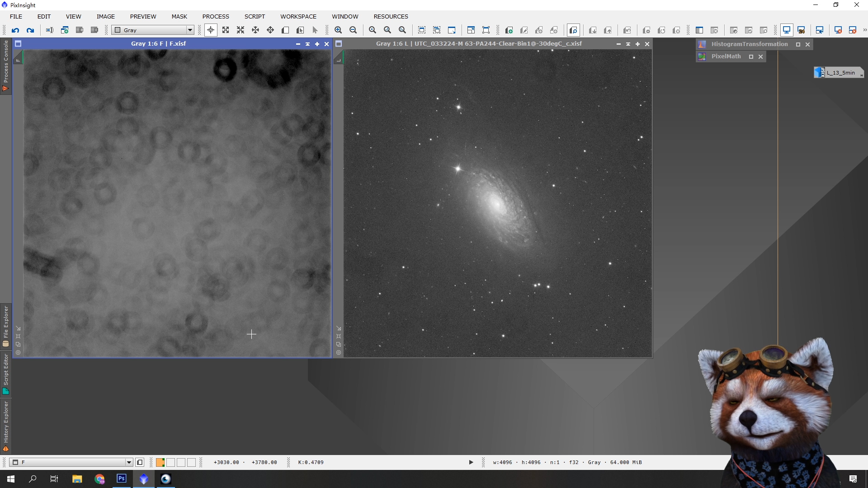Restore the PixelMath process window
Screen dimensions: 868x488
[751, 56]
